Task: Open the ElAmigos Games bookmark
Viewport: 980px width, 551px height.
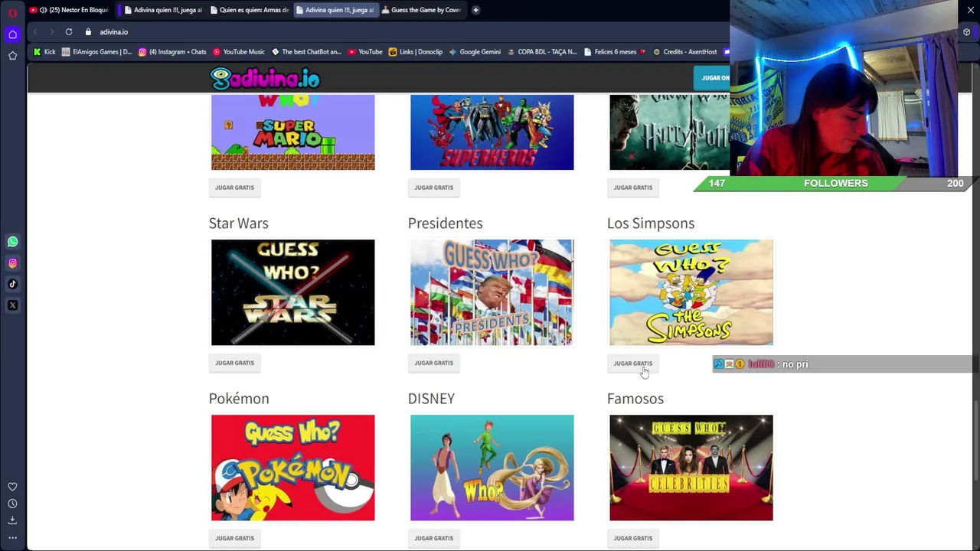Action: tap(96, 52)
